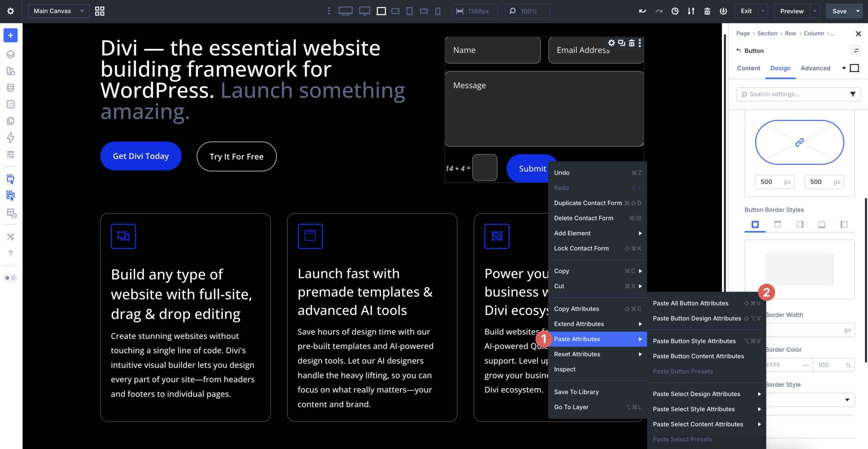The height and width of the screenshot is (449, 868).
Task: Open the canvas grid view icon
Action: tap(99, 11)
